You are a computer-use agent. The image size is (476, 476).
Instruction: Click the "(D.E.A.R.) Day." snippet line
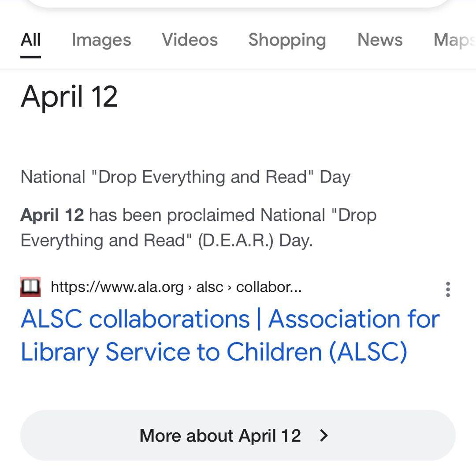tap(255, 241)
